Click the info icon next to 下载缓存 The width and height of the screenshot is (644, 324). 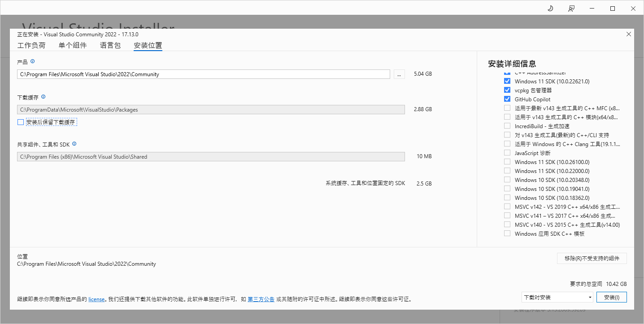[44, 97]
